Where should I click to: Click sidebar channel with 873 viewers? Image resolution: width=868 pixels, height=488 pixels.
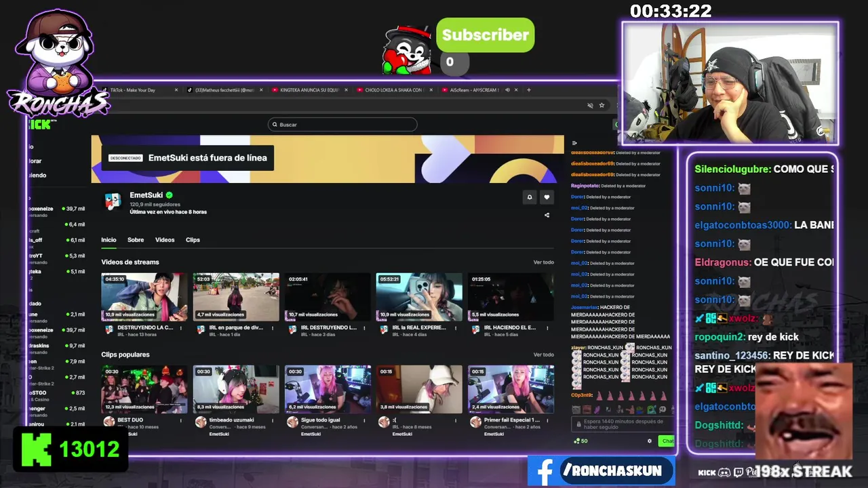57,392
